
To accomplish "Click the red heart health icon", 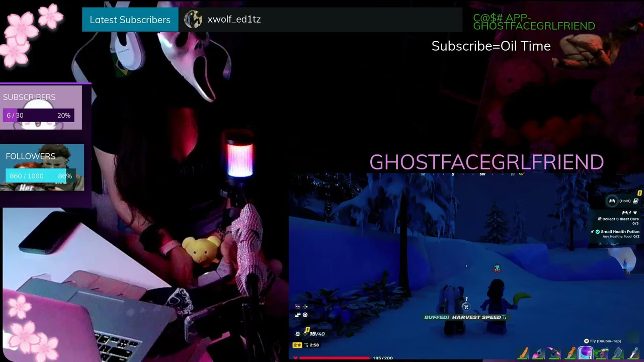I will (295, 358).
